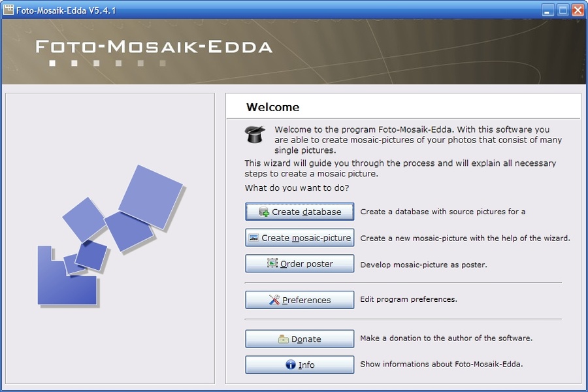Click the Donate button
The image size is (588, 392).
tap(300, 338)
